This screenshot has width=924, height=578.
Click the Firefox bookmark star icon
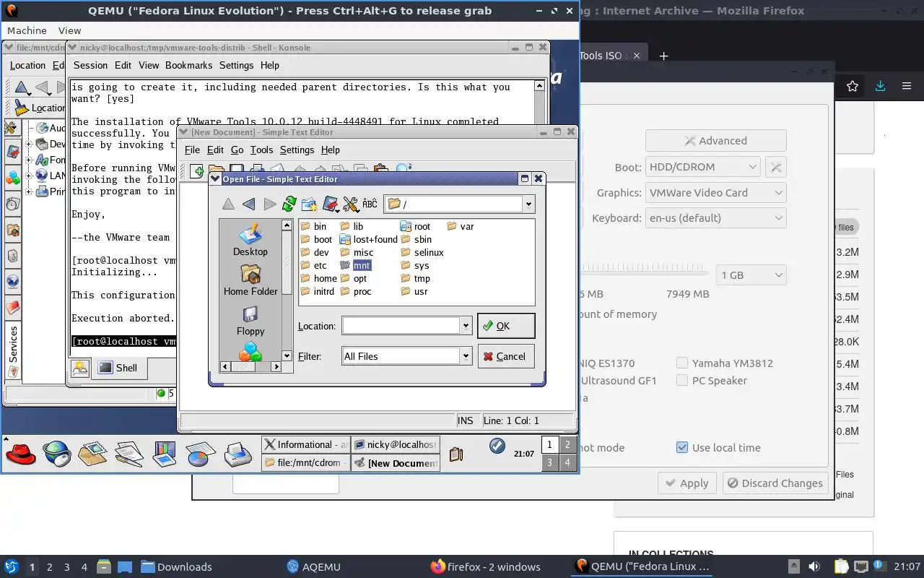853,86
